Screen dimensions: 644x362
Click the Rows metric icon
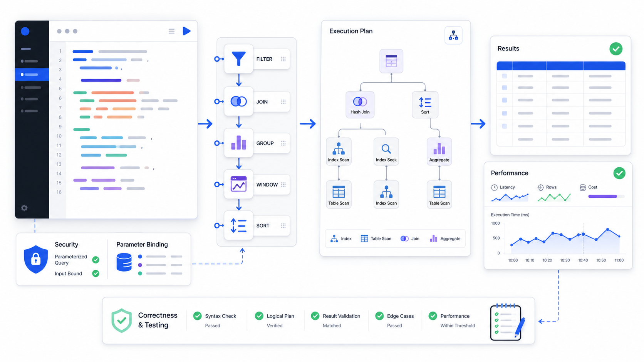541,187
